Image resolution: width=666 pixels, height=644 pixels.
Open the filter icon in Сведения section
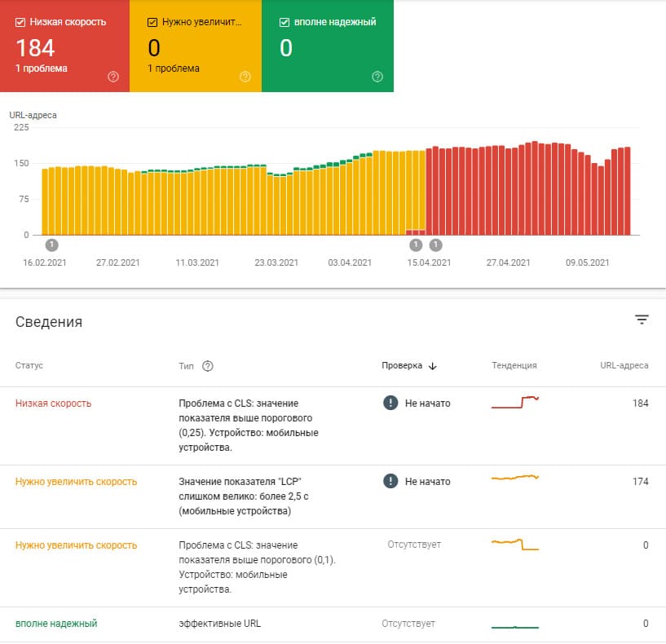pos(642,320)
